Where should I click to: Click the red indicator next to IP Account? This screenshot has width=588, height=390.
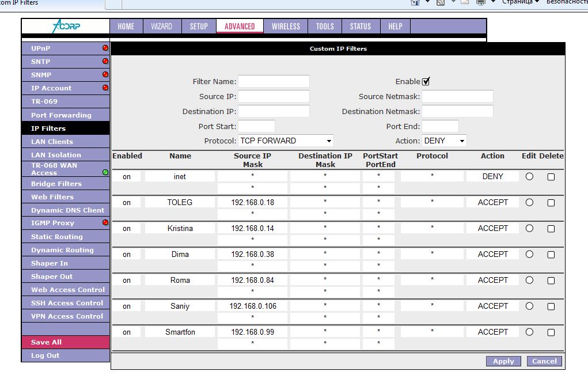pyautogui.click(x=105, y=88)
